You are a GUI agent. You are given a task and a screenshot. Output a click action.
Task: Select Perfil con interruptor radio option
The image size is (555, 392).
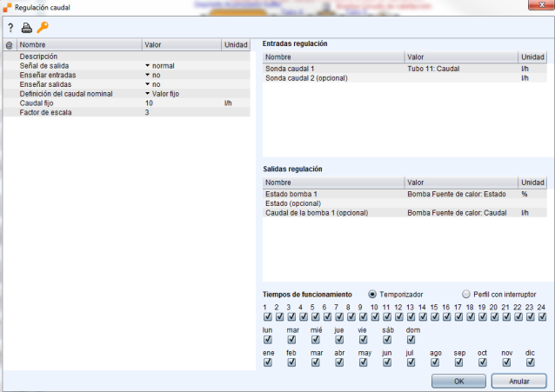pyautogui.click(x=465, y=295)
